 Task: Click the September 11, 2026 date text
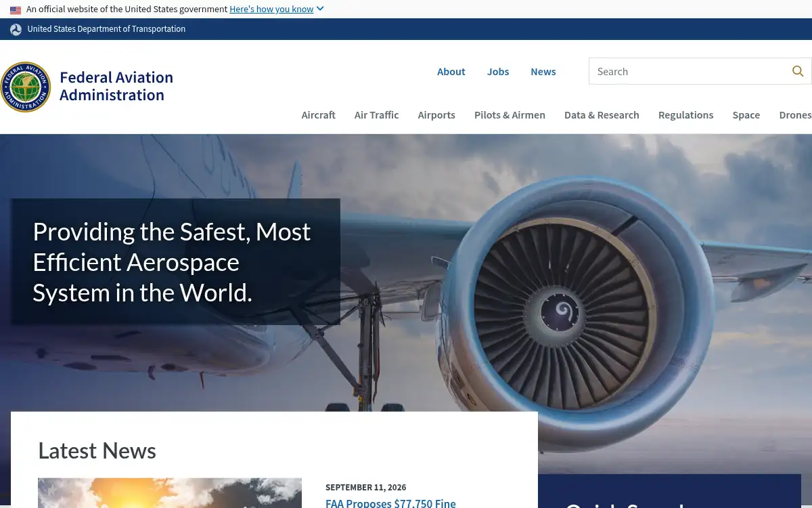pos(366,488)
